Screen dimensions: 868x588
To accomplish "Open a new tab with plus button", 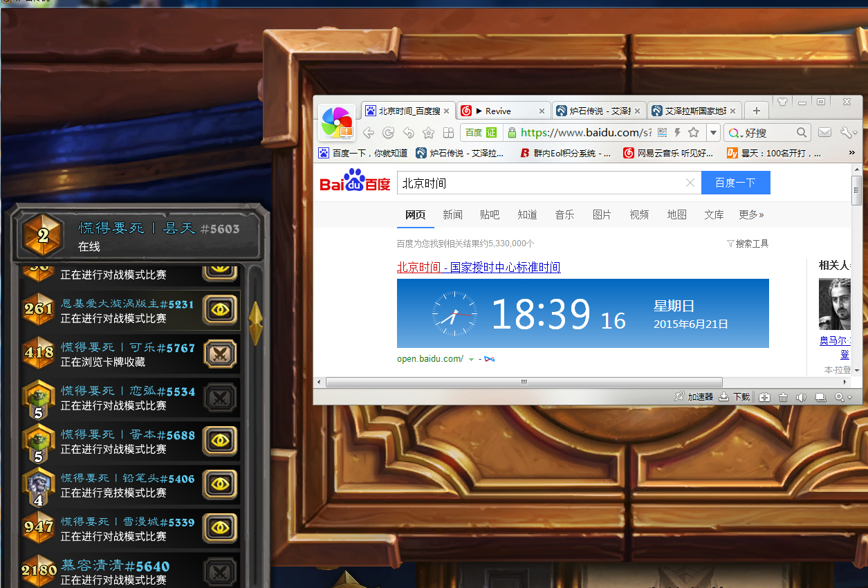I will 757,111.
